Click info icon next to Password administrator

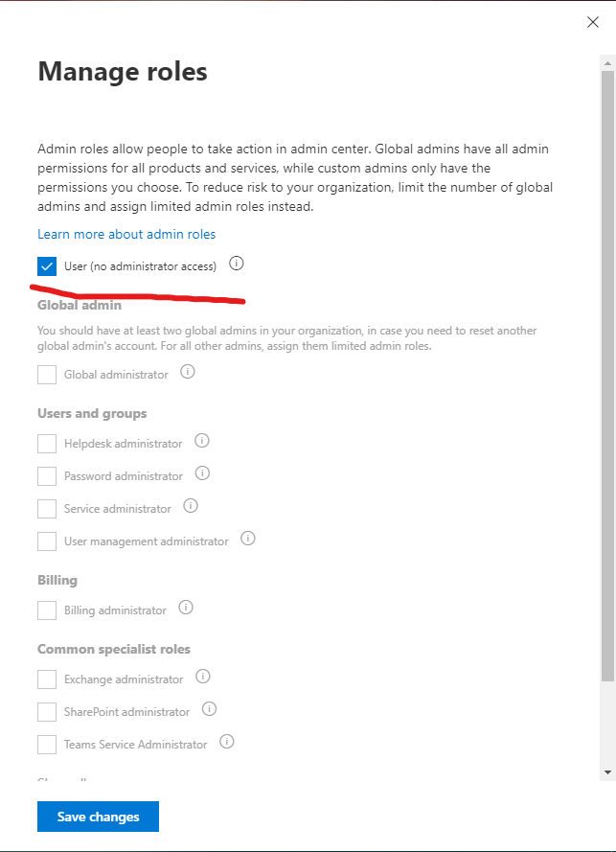click(x=202, y=473)
